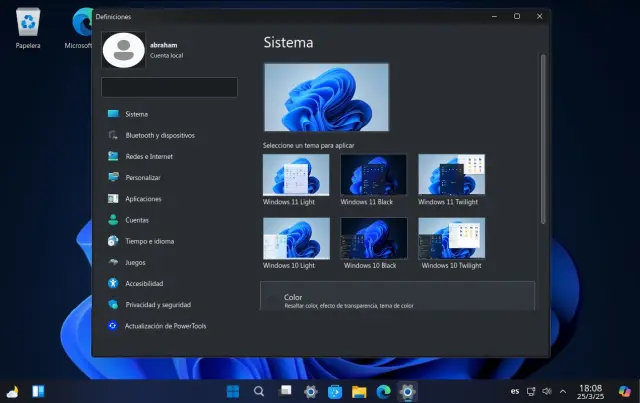Click the settings window vertical scrollbar
This screenshot has height=403, width=640.
coord(543,140)
